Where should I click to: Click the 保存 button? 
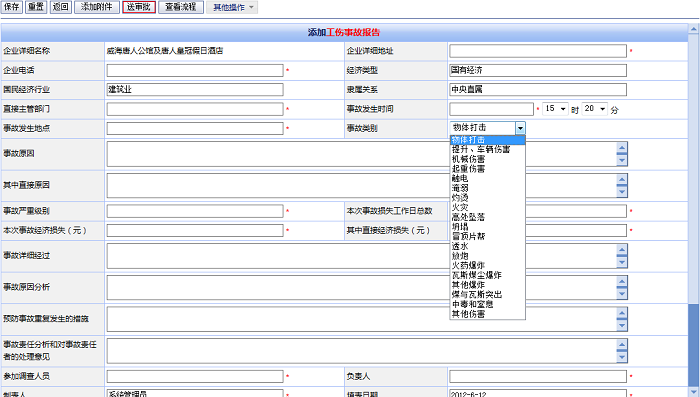tap(12, 7)
